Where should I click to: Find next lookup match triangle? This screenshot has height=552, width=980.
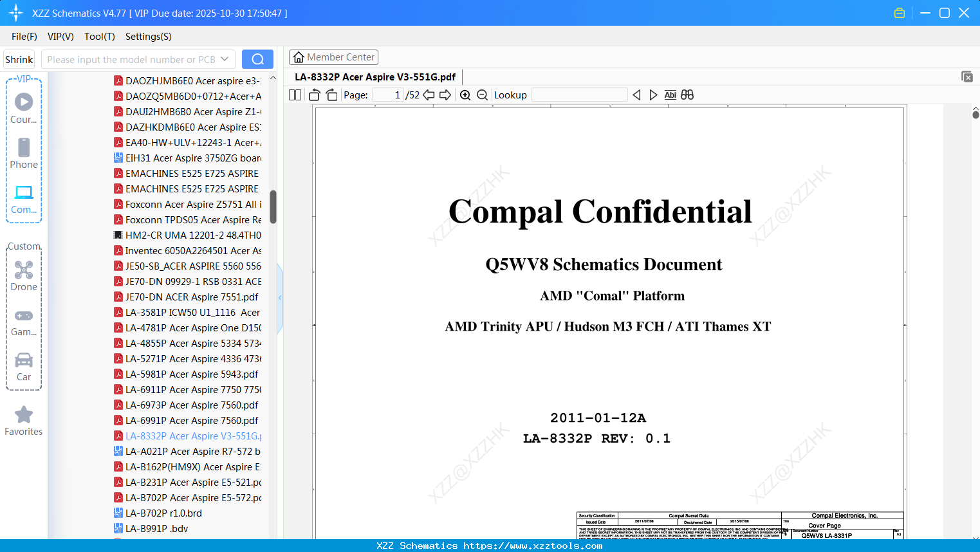(653, 95)
